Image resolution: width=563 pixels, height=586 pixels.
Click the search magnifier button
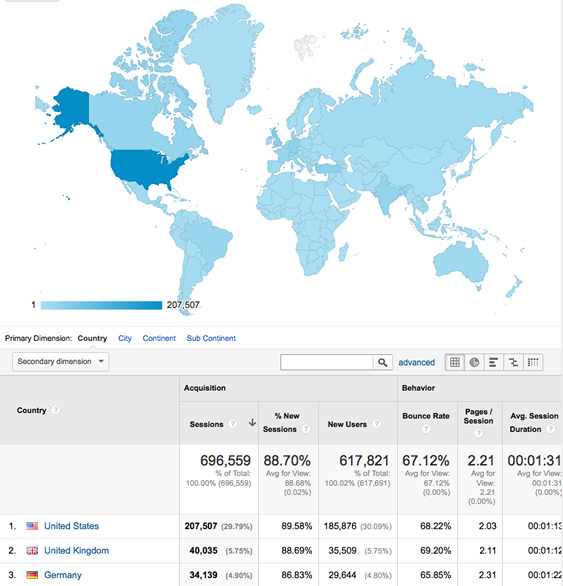click(x=382, y=362)
